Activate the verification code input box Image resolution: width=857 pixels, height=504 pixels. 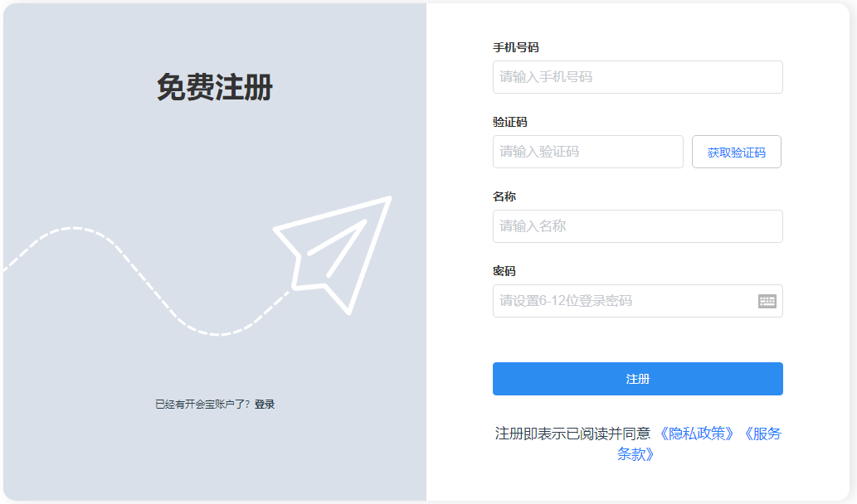[x=587, y=152]
